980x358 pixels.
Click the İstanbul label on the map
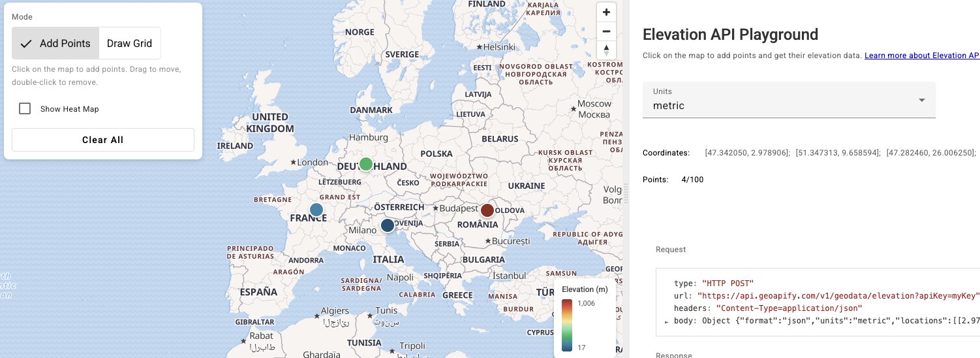(x=509, y=276)
